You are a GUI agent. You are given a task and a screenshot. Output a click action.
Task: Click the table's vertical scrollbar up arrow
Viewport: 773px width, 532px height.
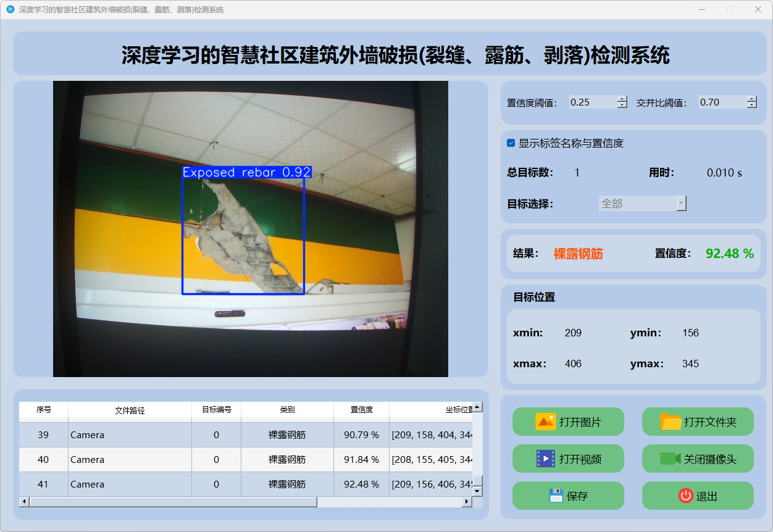(477, 407)
